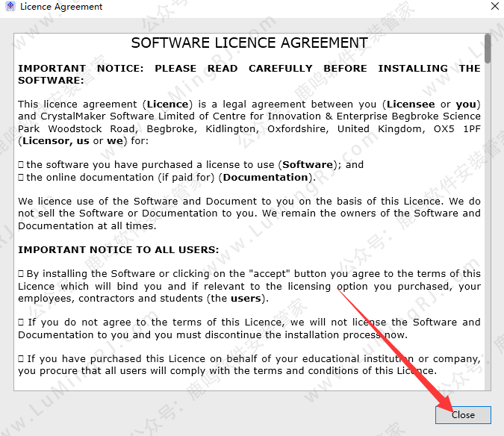Click the "SOFTWARE LICENCE AGREEMENT" heading

click(x=249, y=43)
